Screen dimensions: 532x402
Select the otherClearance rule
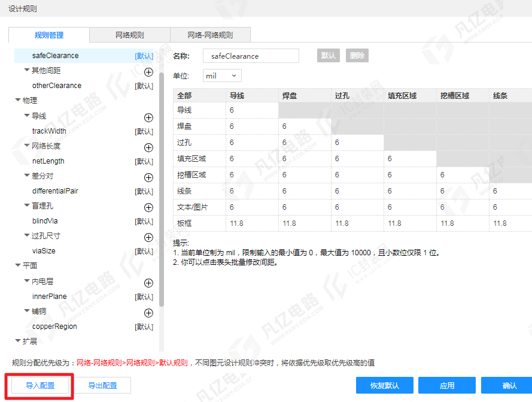57,86
